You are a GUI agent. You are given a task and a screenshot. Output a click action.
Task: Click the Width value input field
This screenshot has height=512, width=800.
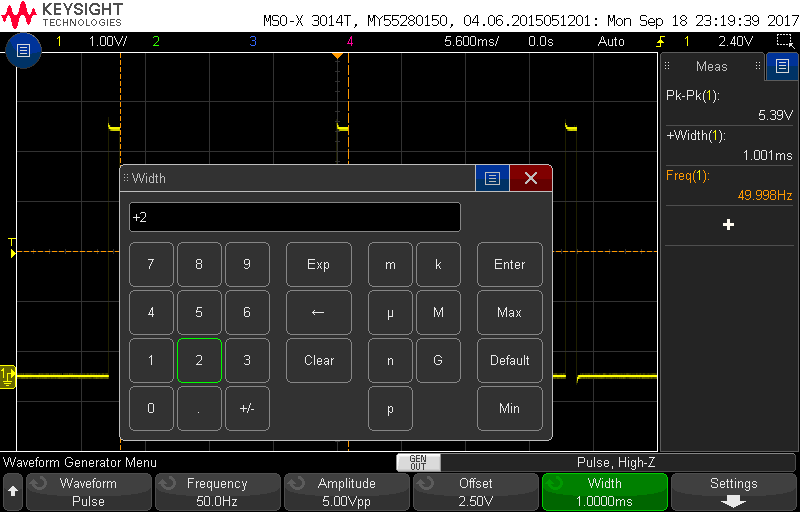tap(295, 217)
